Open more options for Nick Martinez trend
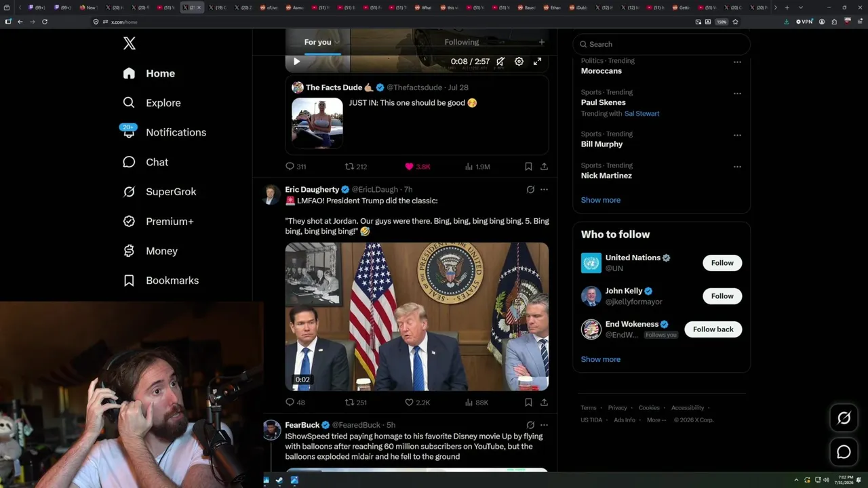The width and height of the screenshot is (868, 488). click(737, 167)
